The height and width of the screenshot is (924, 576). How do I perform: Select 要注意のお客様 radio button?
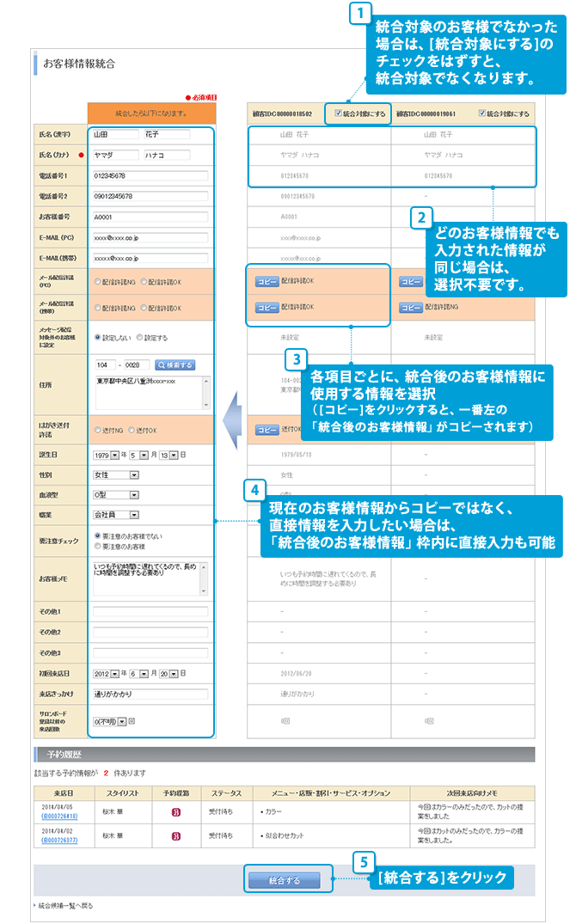[97, 546]
